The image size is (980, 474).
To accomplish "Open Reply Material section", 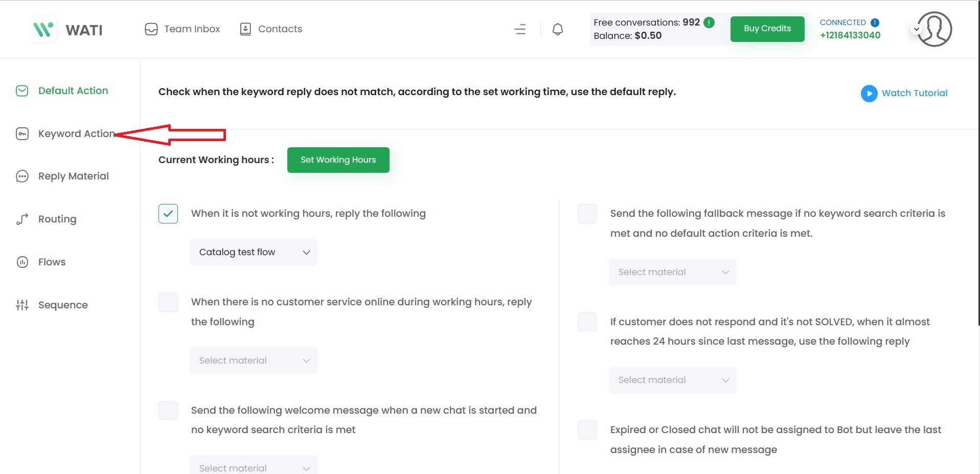I will tap(74, 176).
